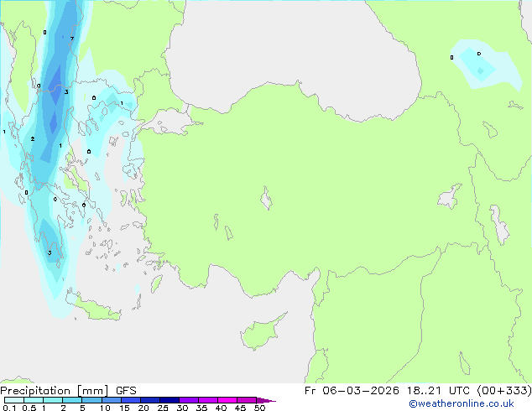Click the '(00+333)' forecast offset text
The height and width of the screenshot is (411, 532).
click(504, 391)
